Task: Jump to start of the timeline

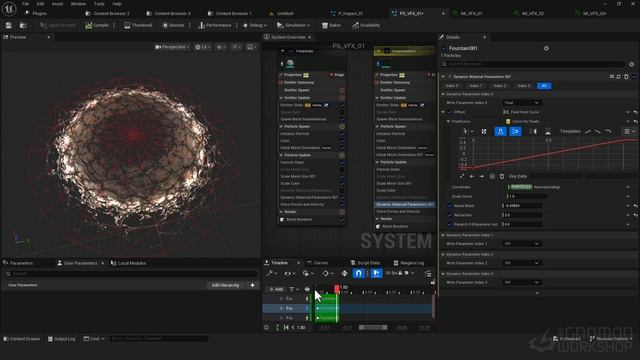Action: [286, 327]
